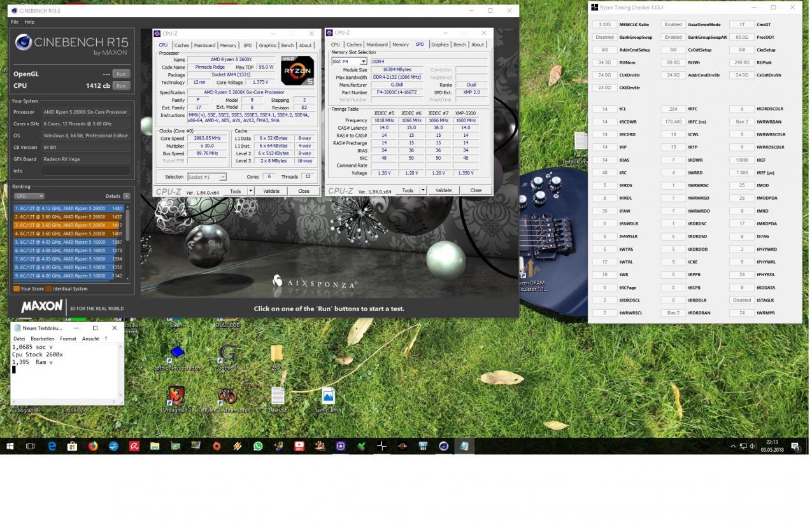
Task: Open Datei menu in Notepad
Action: pyautogui.click(x=19, y=339)
